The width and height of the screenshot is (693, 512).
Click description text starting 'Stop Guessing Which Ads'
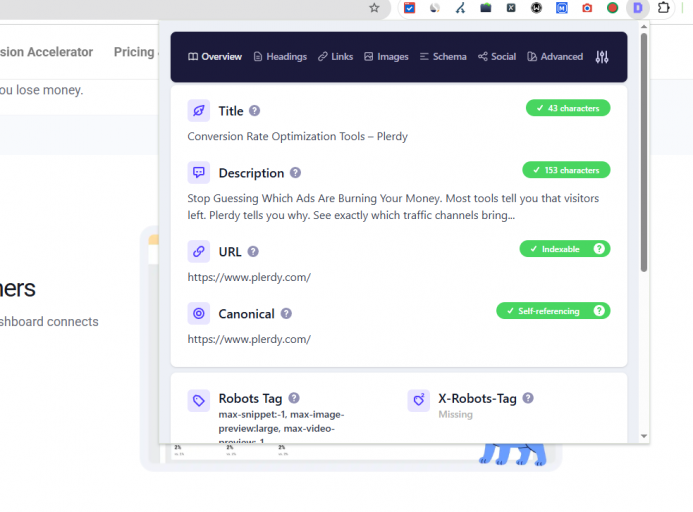[x=393, y=206]
